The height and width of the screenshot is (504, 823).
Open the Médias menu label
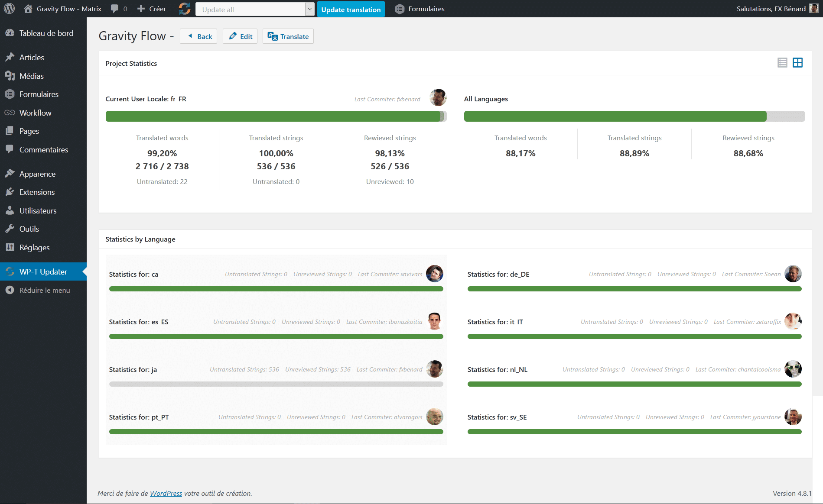pos(32,76)
